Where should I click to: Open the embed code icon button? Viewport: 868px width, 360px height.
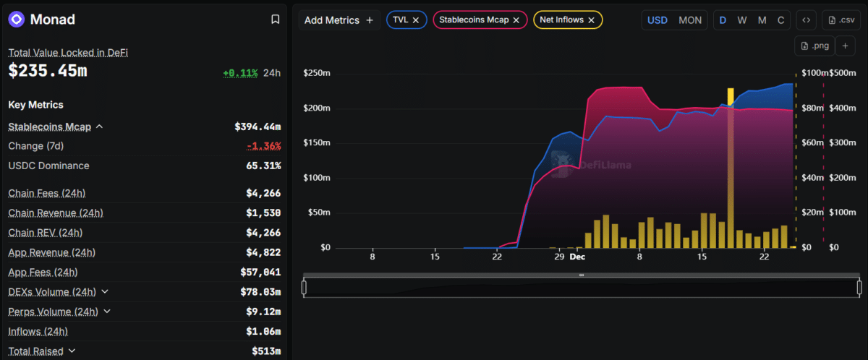tap(807, 20)
